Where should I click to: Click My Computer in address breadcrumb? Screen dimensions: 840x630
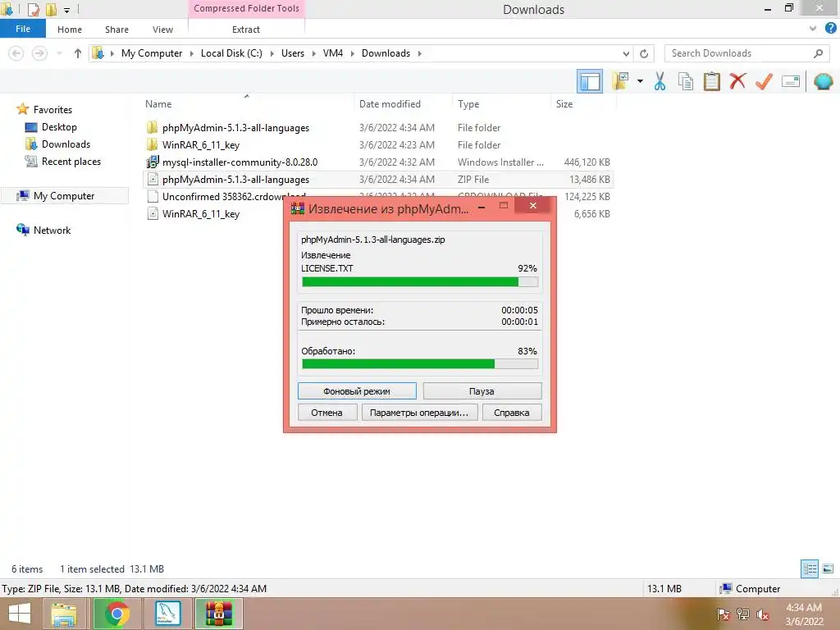click(152, 53)
